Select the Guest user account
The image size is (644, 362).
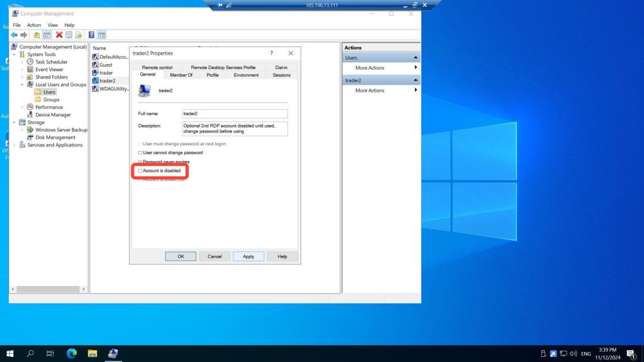point(106,65)
